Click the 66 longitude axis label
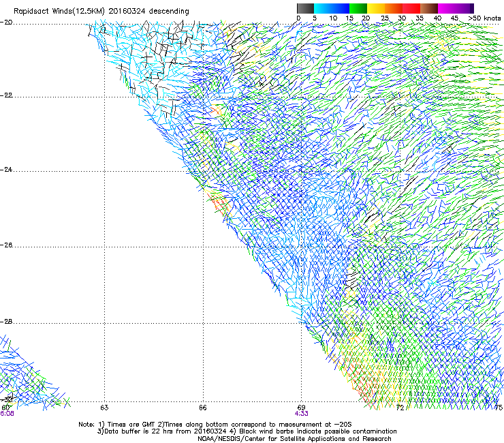Viewport: 504px width, 443px height. 203,408
